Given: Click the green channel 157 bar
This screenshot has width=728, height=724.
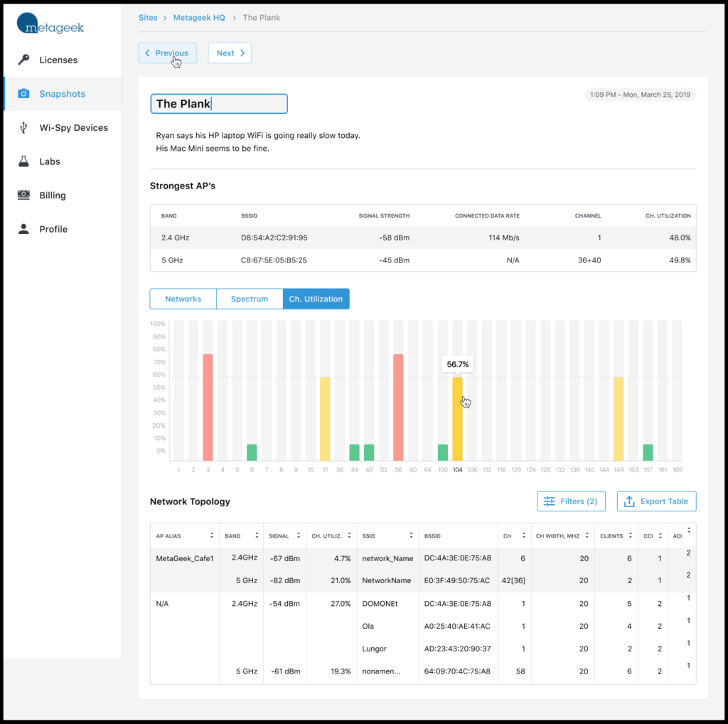Looking at the screenshot, I should [x=648, y=452].
